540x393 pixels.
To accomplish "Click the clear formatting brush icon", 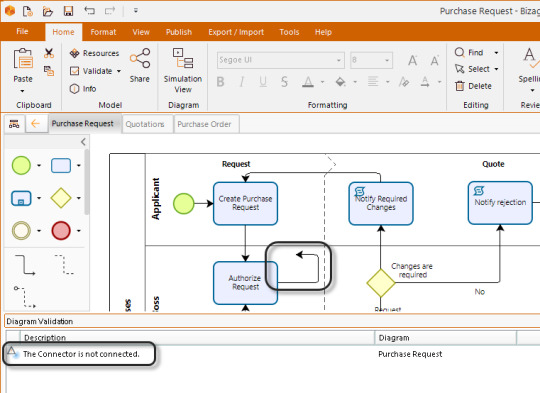I will click(404, 82).
